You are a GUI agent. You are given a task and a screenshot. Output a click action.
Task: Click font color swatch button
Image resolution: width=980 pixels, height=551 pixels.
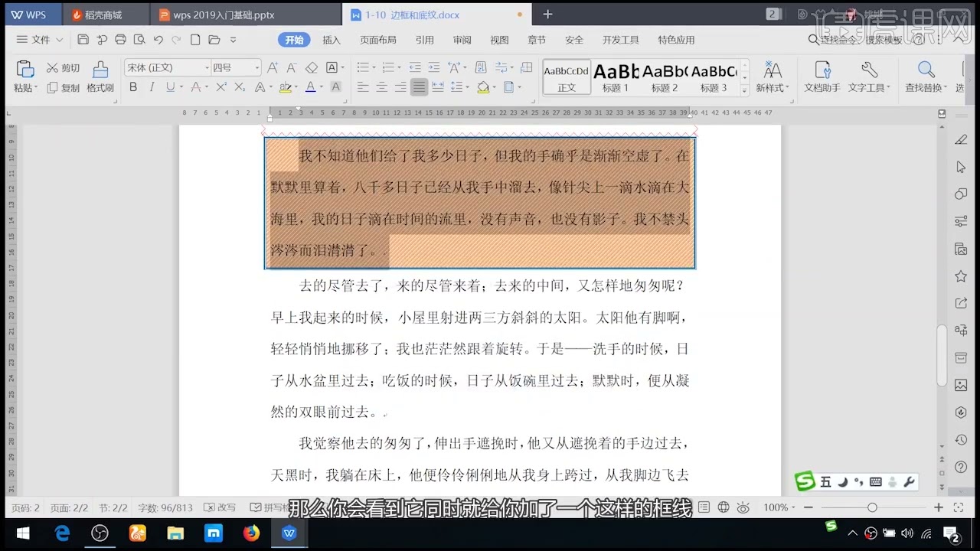coord(310,87)
